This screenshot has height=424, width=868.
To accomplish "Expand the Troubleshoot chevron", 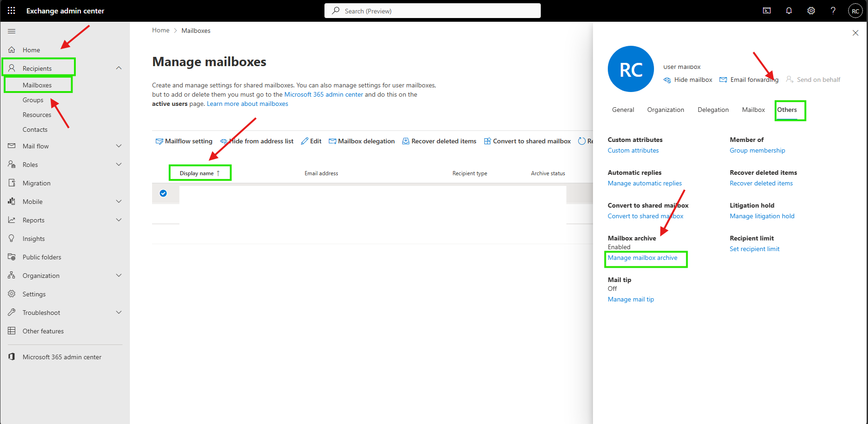I will (x=119, y=313).
